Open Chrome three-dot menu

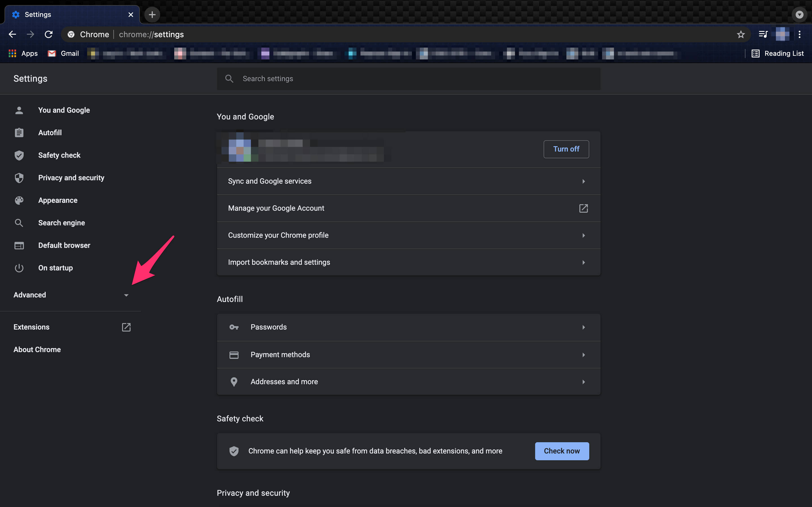click(800, 34)
